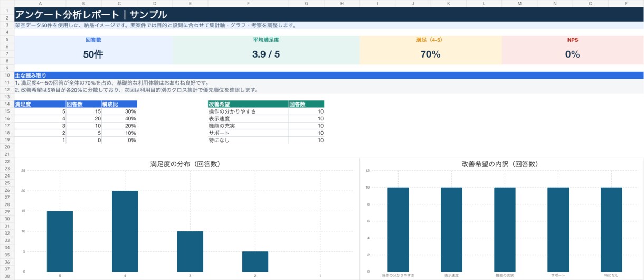Select column header G

[306, 4]
